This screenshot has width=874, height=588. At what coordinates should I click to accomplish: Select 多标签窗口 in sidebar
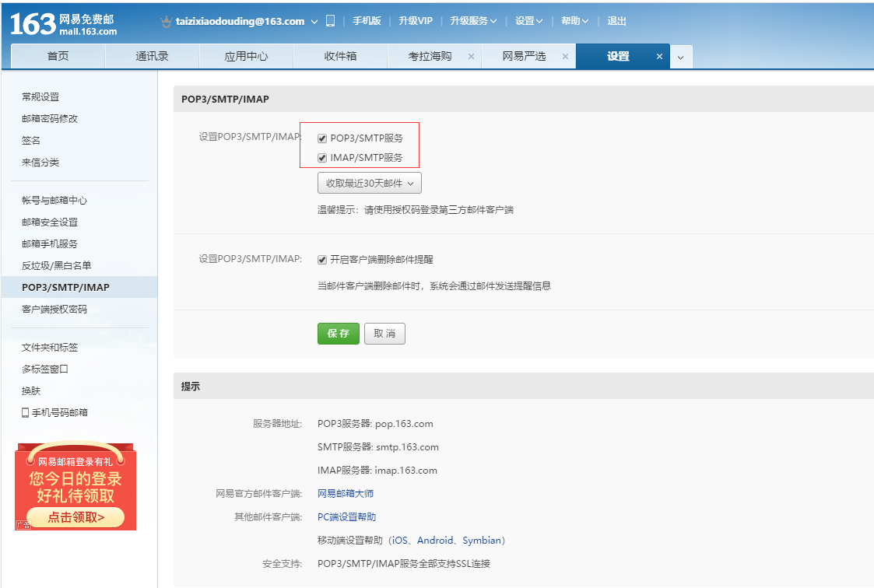(x=44, y=369)
